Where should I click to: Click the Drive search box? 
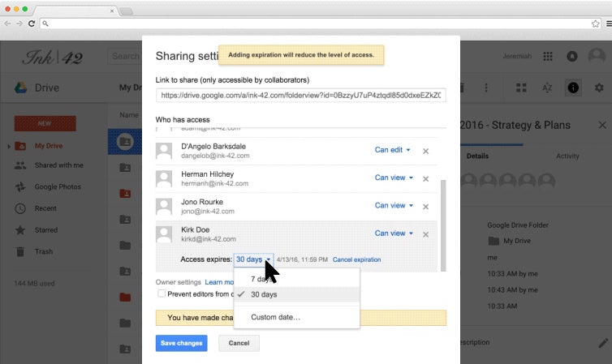point(125,57)
